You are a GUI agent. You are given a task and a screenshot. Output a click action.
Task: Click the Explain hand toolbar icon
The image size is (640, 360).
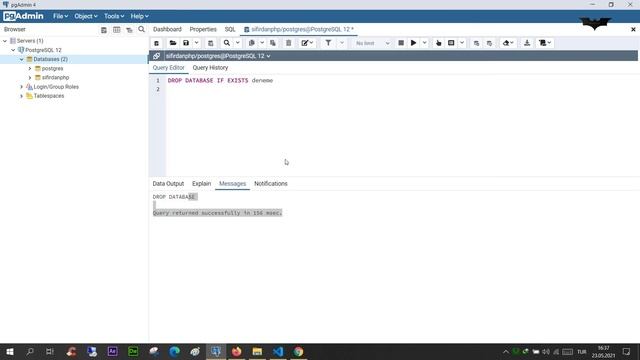tap(438, 43)
